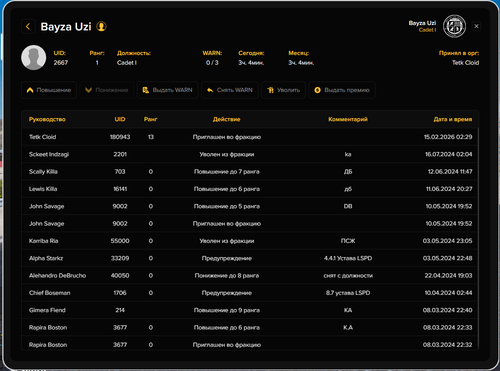The height and width of the screenshot is (371, 500).
Task: Click the Комментарий column header
Action: (348, 119)
